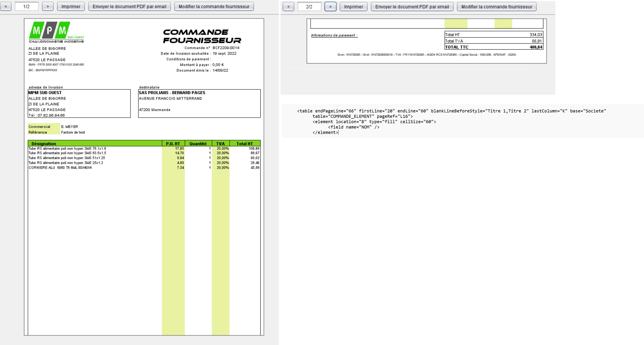Click previous page arrow in right viewer
644x345 pixels.
click(x=288, y=7)
